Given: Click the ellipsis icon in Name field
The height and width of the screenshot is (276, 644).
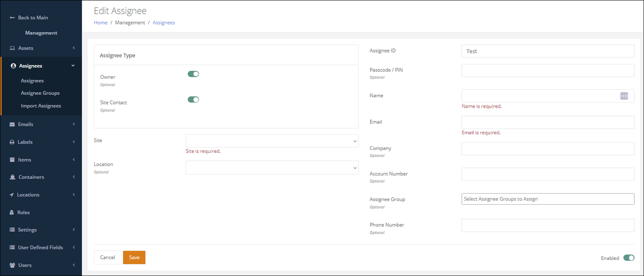Looking at the screenshot, I should (x=624, y=96).
